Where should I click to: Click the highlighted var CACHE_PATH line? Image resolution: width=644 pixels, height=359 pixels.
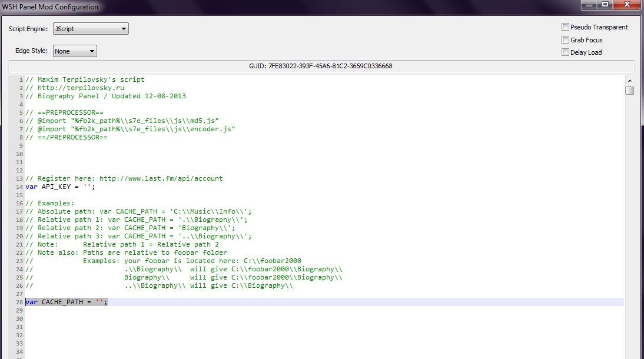click(66, 302)
